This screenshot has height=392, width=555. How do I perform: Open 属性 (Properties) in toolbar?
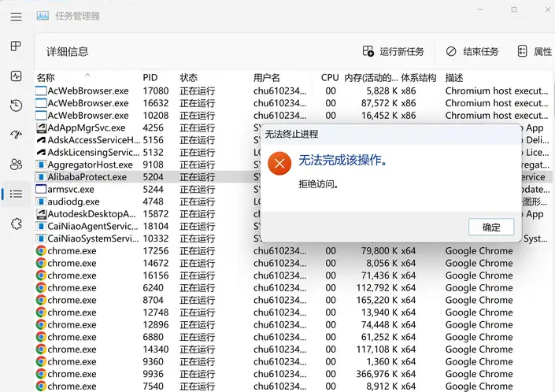point(535,51)
